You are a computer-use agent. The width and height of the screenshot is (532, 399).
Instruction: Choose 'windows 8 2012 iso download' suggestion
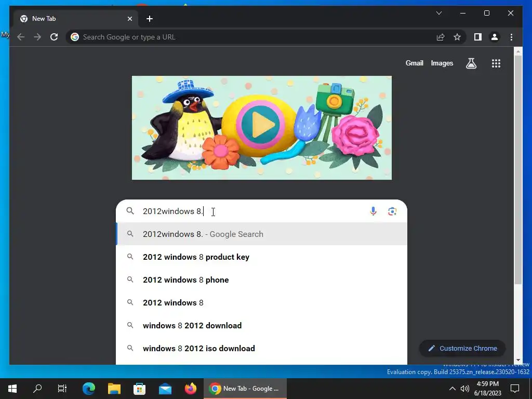click(261, 348)
